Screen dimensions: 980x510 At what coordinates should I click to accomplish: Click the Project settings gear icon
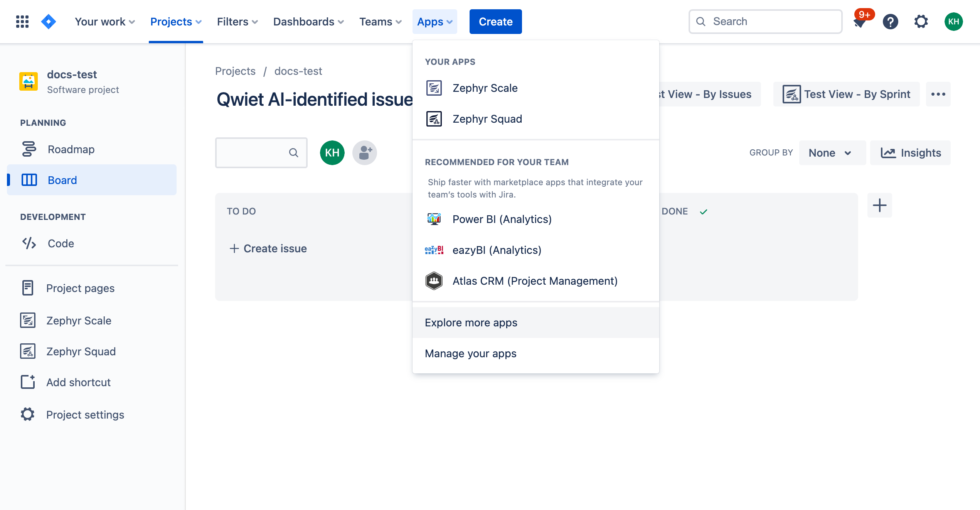tap(28, 414)
